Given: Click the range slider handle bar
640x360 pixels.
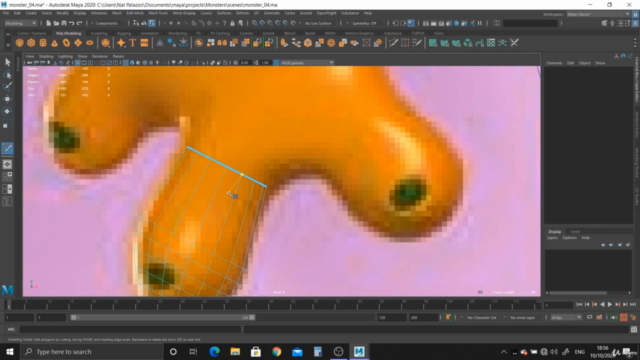Looking at the screenshot, I should 162,318.
